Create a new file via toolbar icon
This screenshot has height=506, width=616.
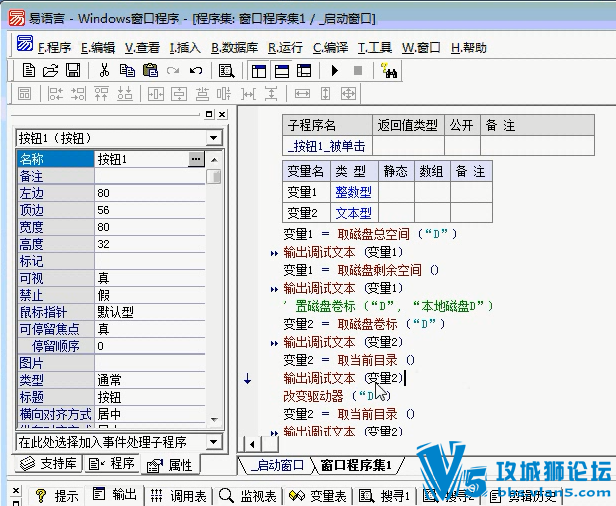[28, 71]
